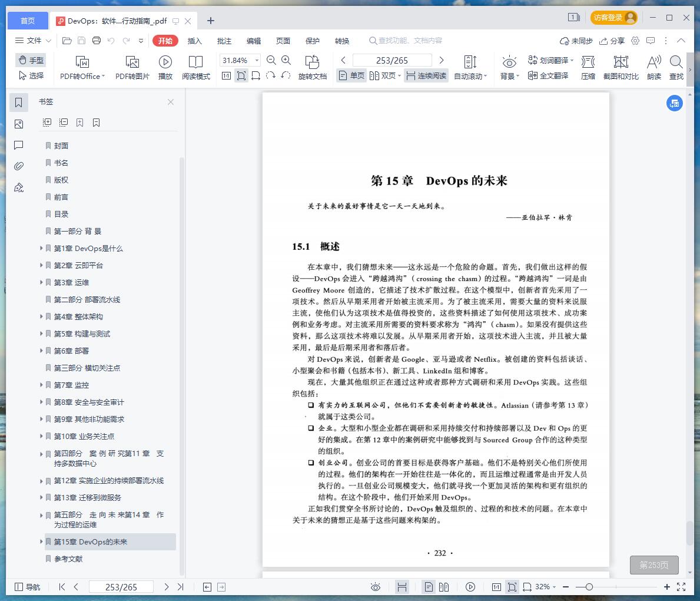
Task: Open the bookmarks sidebar panel
Action: [19, 103]
